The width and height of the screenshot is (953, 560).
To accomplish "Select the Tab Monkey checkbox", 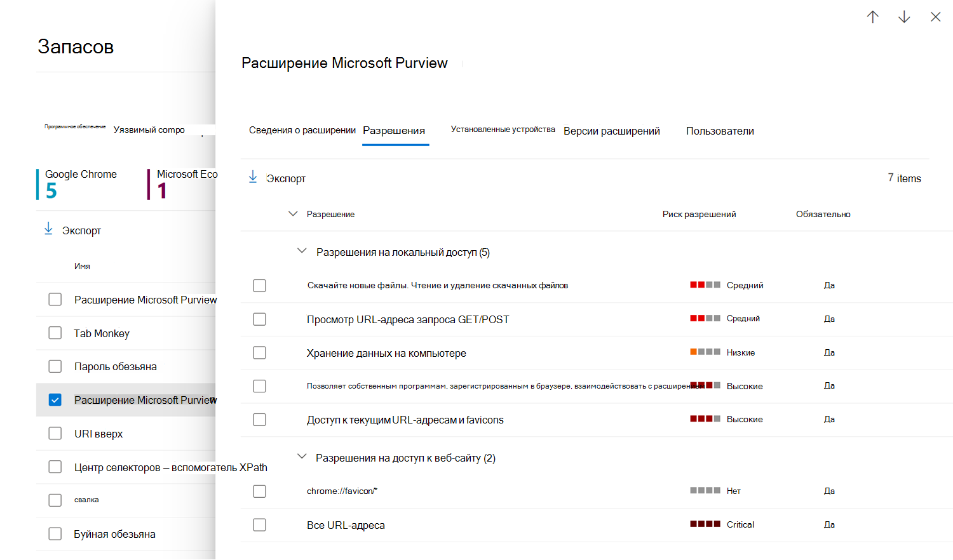I will coord(55,333).
